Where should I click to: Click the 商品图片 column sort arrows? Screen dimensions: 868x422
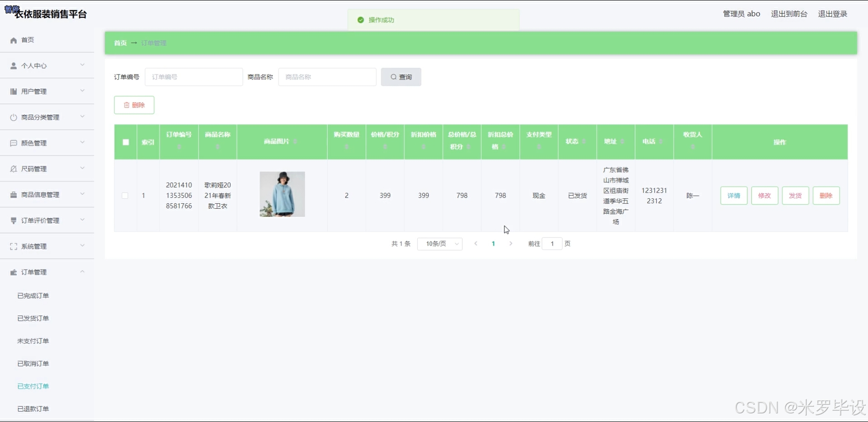click(294, 141)
